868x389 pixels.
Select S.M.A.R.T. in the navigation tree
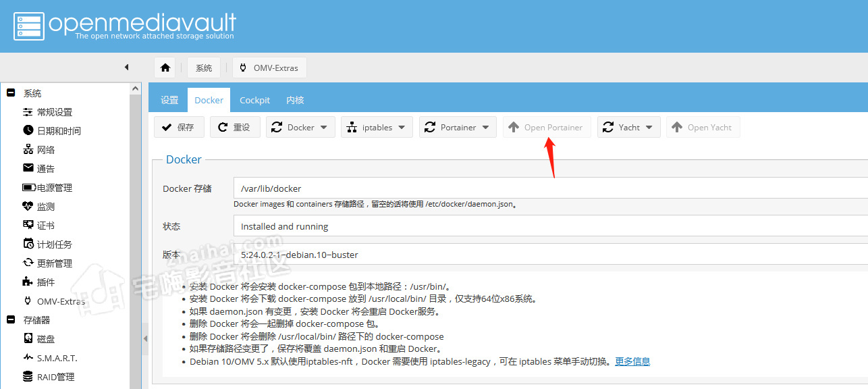57,358
